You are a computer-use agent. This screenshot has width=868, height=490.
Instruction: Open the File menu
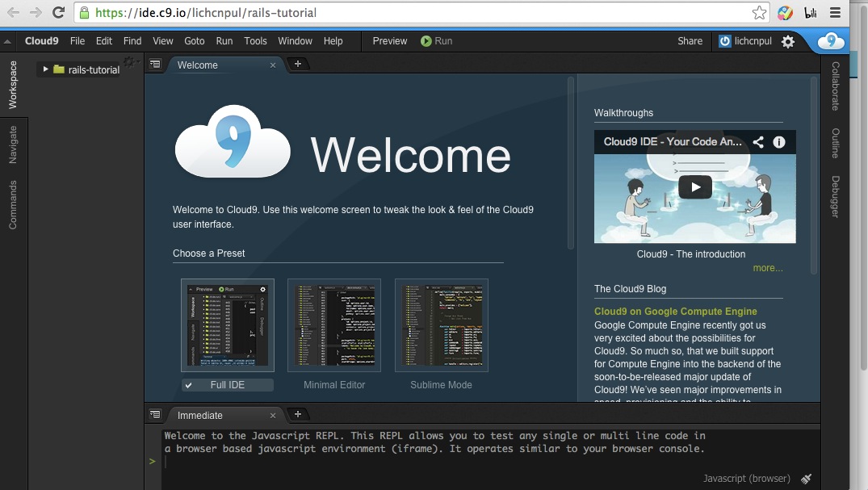78,41
